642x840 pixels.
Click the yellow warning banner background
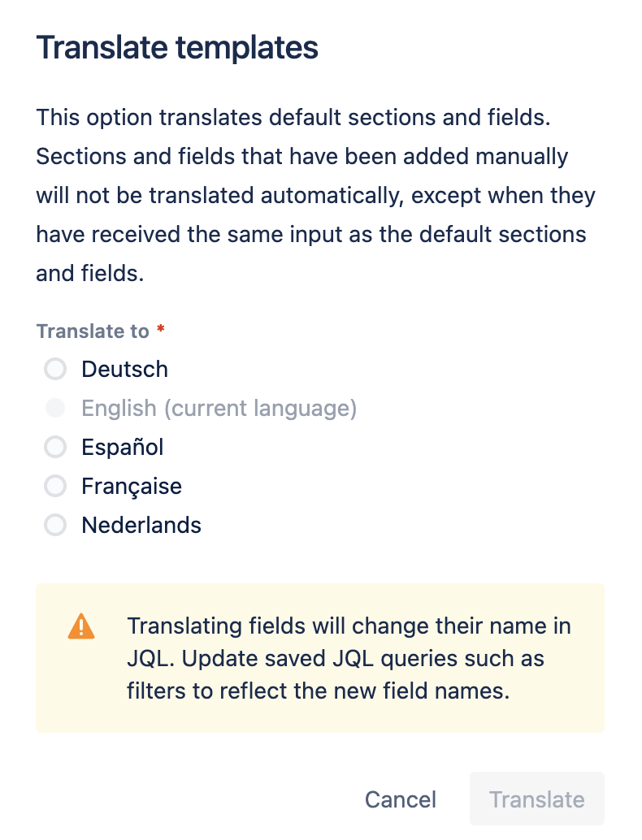[320, 658]
